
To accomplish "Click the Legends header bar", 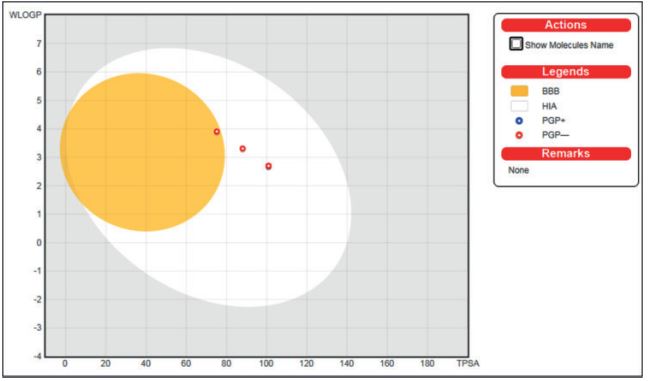I will [x=566, y=72].
